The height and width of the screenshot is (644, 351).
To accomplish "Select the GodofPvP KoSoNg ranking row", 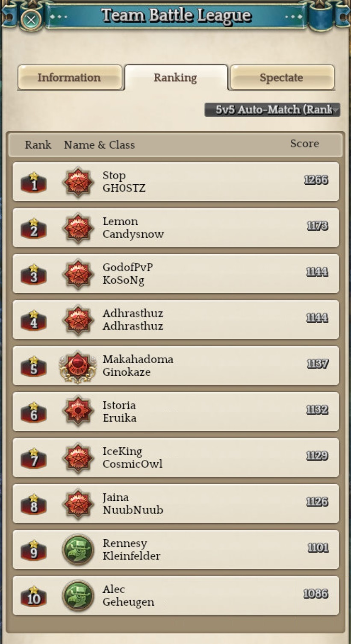I will click(176, 274).
